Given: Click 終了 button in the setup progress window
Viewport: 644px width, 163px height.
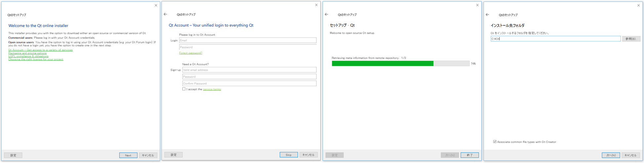Looking at the screenshot, I should click(x=469, y=155).
